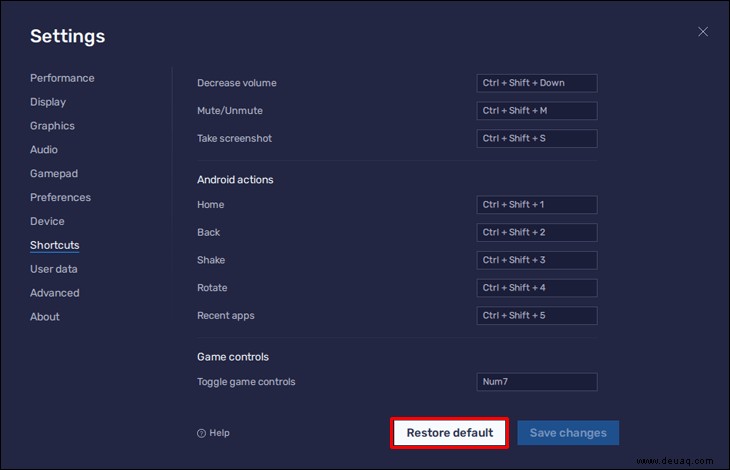The width and height of the screenshot is (730, 470).
Task: Edit the Decrease volume shortcut field
Action: 537,83
